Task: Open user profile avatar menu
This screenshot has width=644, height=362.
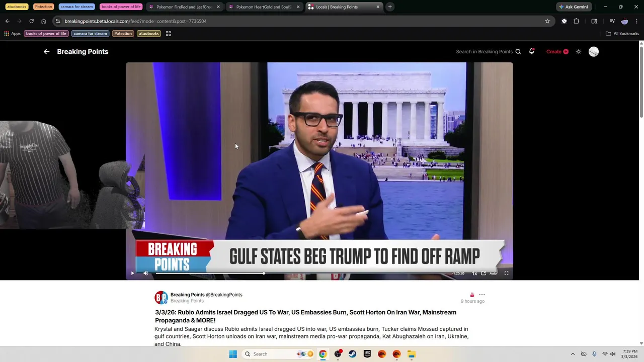Action: pyautogui.click(x=594, y=52)
